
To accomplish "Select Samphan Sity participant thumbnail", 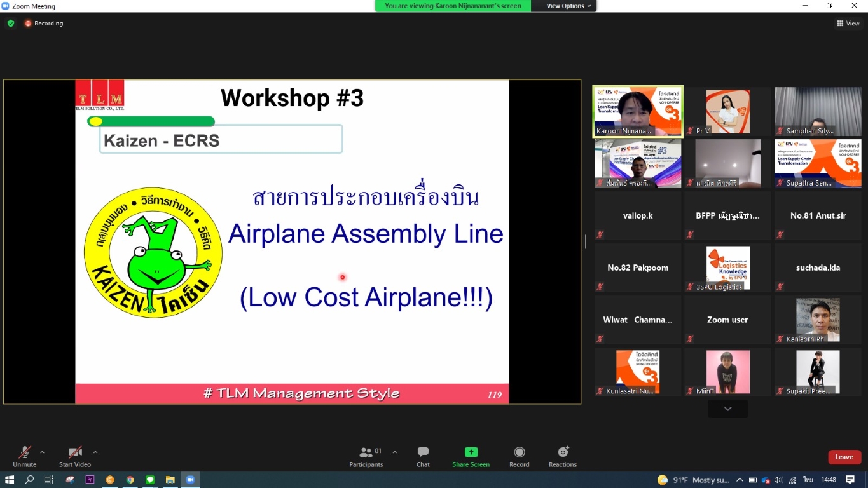I will click(x=818, y=112).
